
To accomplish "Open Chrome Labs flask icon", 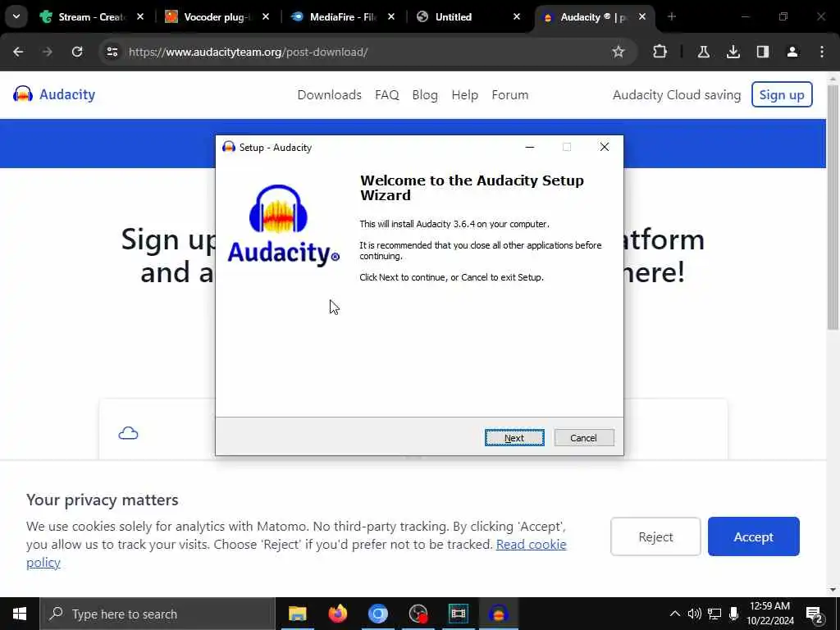I will pos(703,52).
